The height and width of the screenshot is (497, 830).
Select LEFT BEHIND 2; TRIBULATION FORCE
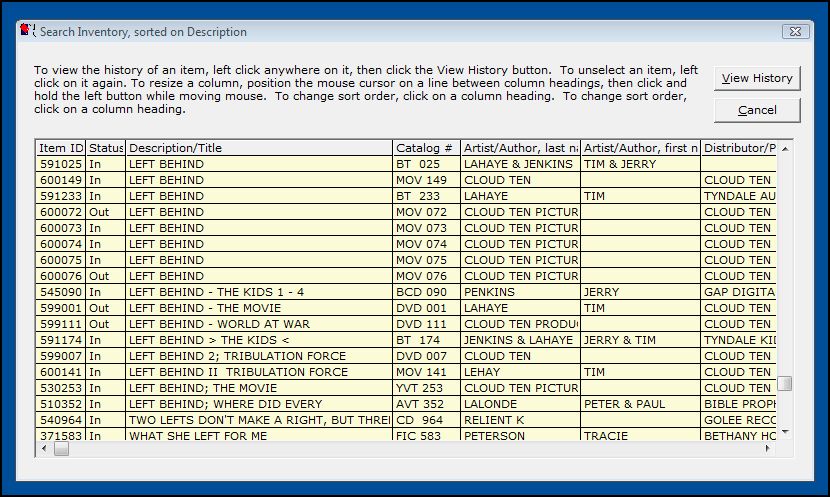coord(406,356)
